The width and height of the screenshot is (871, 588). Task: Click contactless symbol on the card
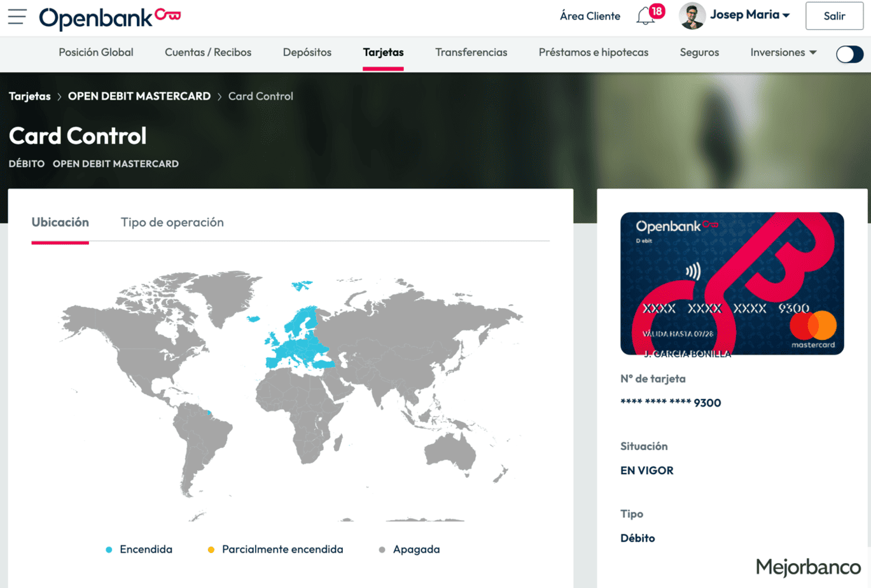pyautogui.click(x=693, y=272)
